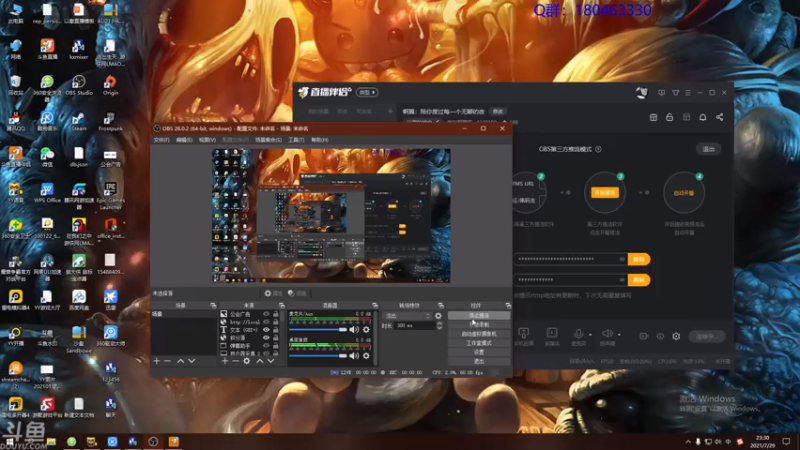Open the third OBS menu (View)
The image size is (800, 450).
pyautogui.click(x=207, y=140)
